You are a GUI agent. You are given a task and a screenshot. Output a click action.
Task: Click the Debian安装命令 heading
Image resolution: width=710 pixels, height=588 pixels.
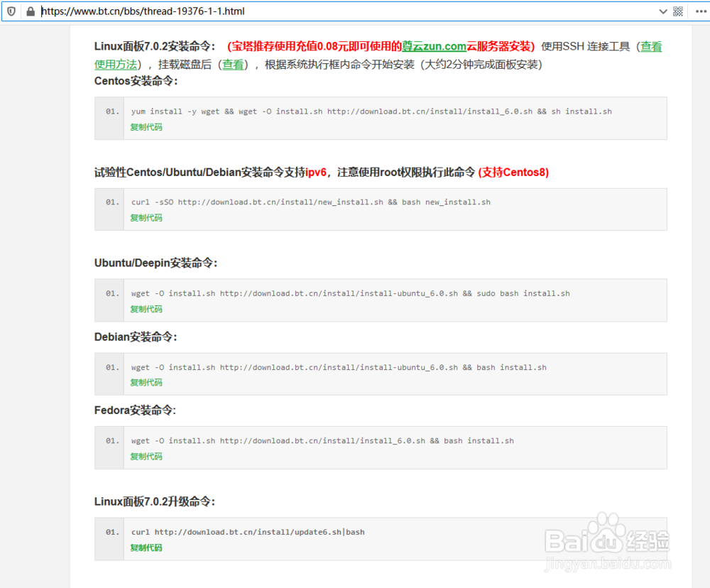136,337
